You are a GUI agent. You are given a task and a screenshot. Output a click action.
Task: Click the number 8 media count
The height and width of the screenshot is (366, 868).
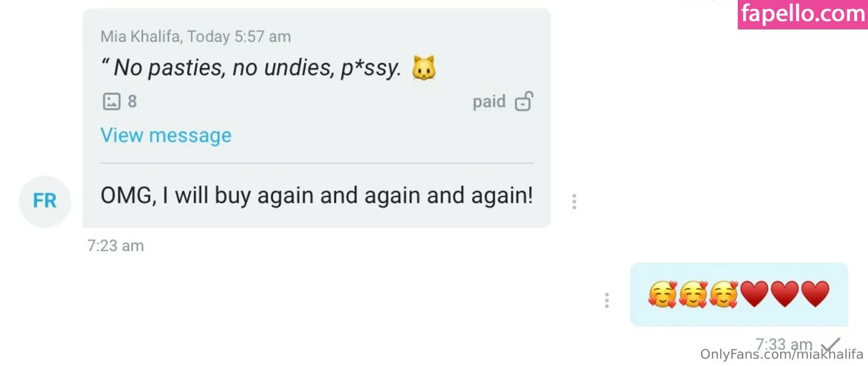[132, 102]
